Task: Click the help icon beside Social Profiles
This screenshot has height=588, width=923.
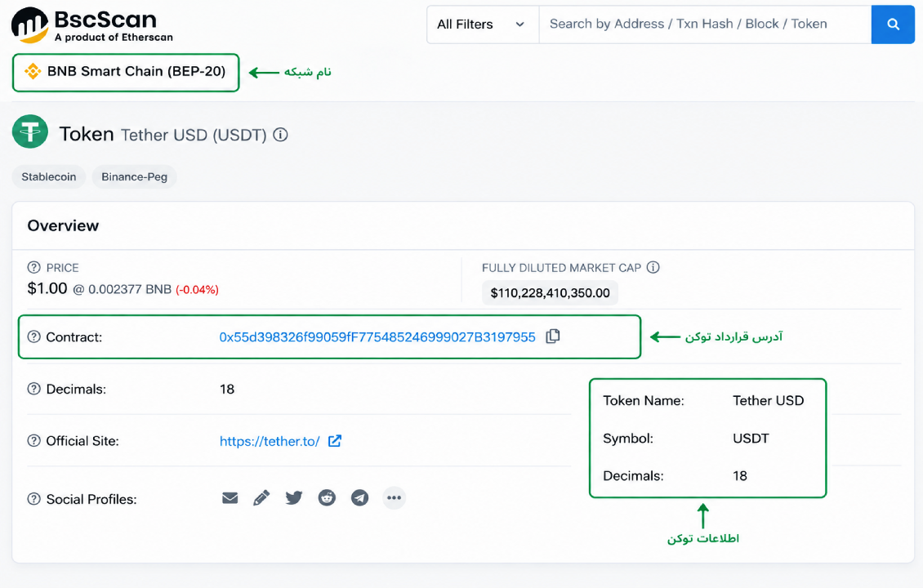Action: (34, 498)
